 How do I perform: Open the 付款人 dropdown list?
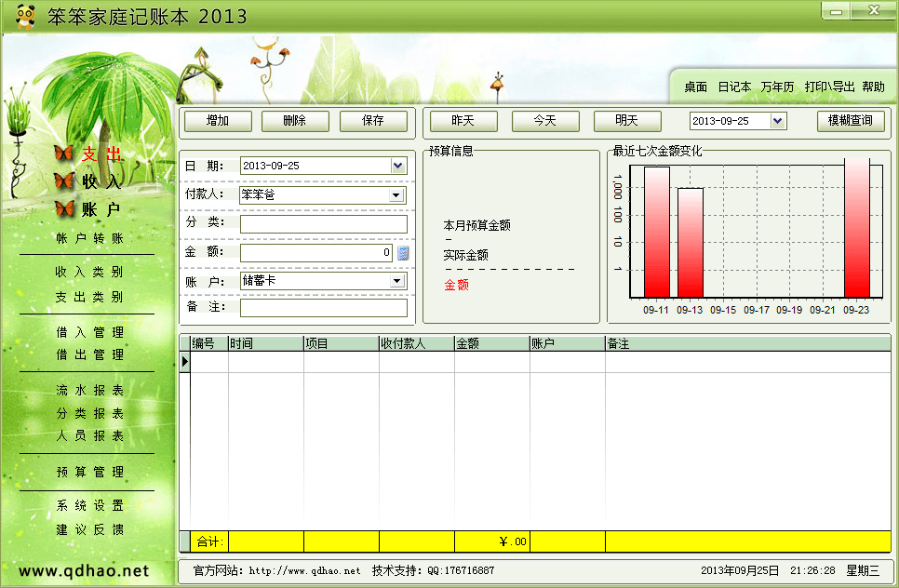396,195
